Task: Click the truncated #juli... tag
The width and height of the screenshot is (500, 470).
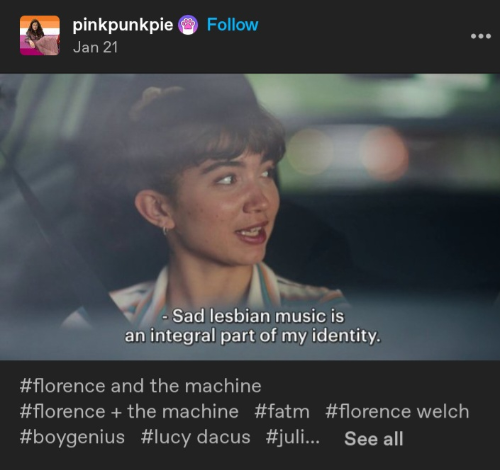Action: point(293,437)
